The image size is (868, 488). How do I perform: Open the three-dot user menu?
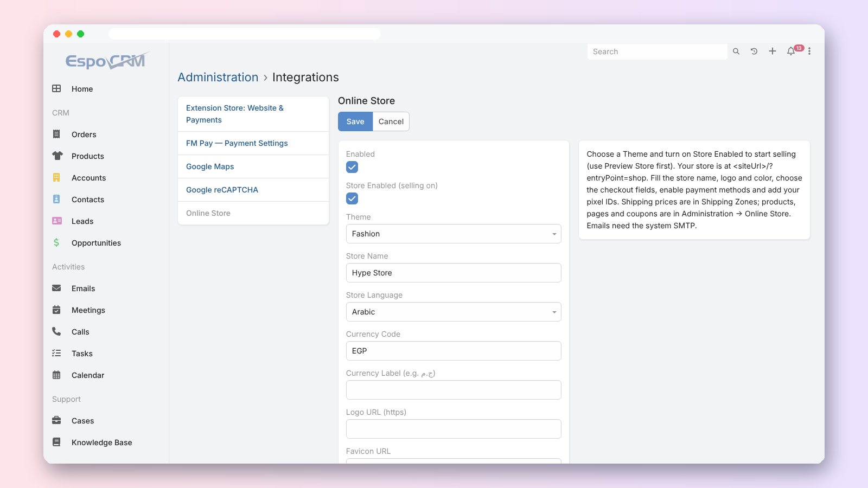click(809, 51)
